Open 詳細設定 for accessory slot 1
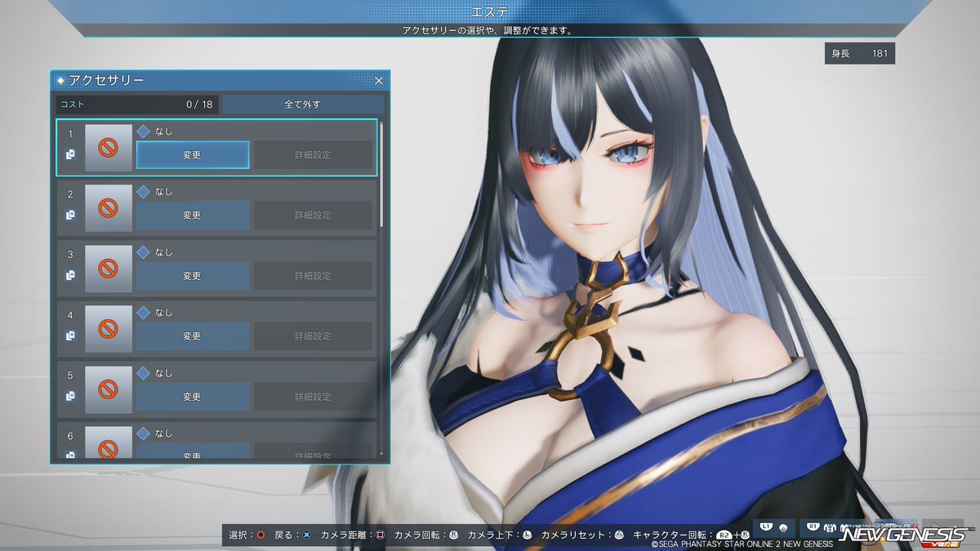 point(313,155)
